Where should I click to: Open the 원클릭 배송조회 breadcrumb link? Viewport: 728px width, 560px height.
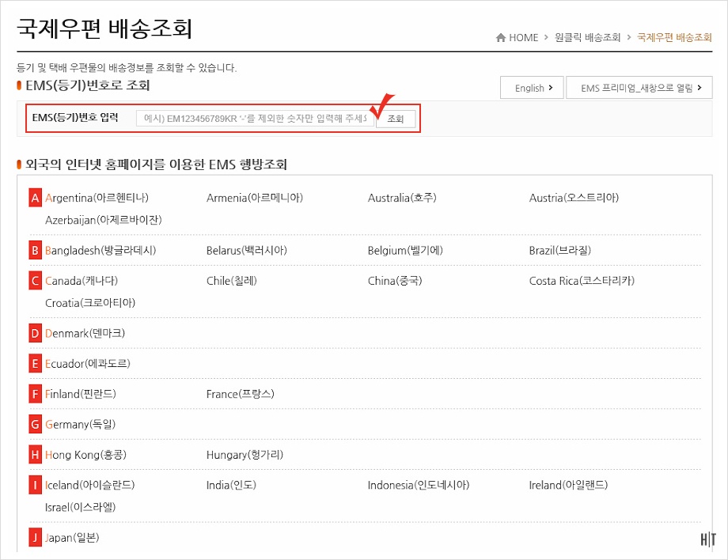pos(587,38)
